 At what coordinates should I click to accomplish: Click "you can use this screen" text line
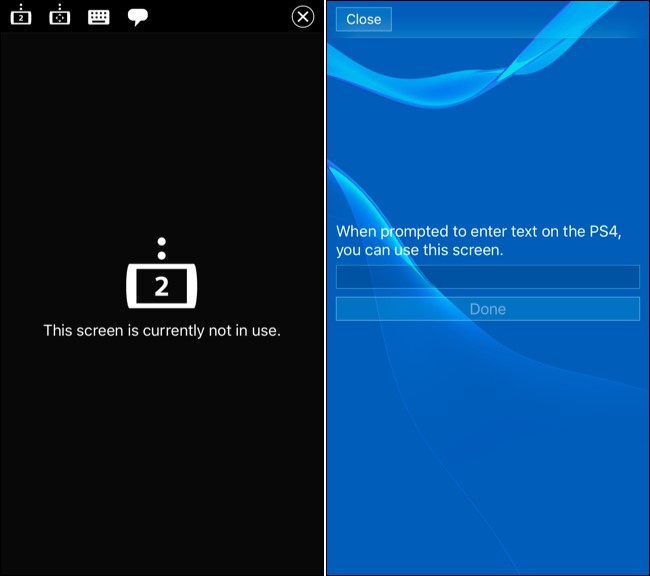(x=419, y=250)
